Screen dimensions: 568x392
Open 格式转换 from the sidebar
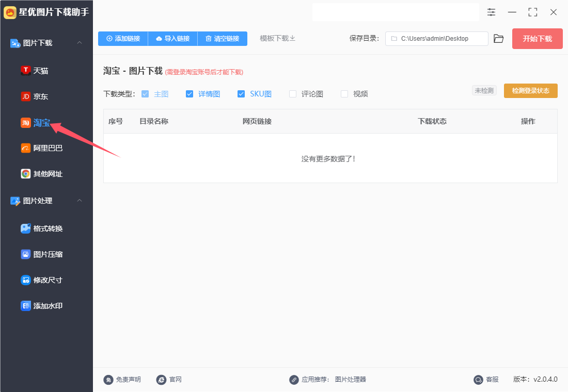coord(48,229)
